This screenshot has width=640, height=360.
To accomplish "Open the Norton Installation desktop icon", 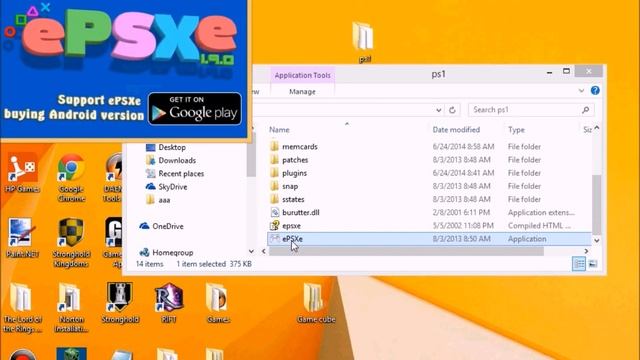I will pos(71,308).
